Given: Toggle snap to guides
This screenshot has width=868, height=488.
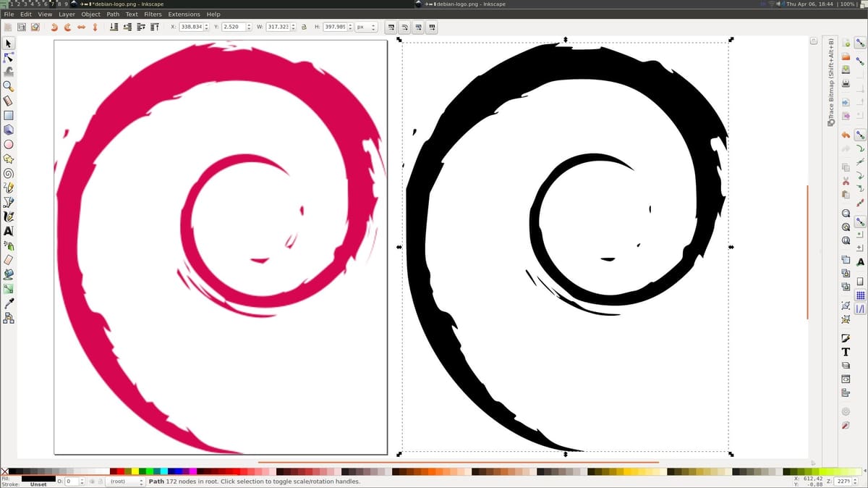Looking at the screenshot, I should tap(860, 309).
